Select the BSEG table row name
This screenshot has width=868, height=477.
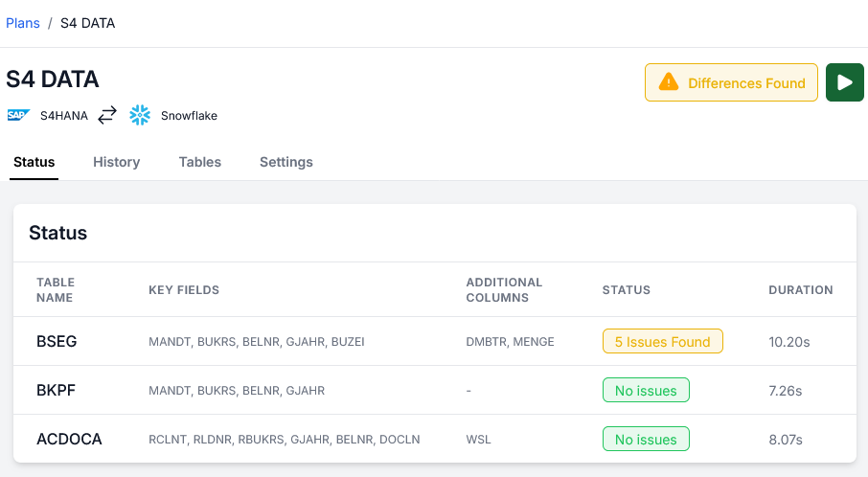57,342
